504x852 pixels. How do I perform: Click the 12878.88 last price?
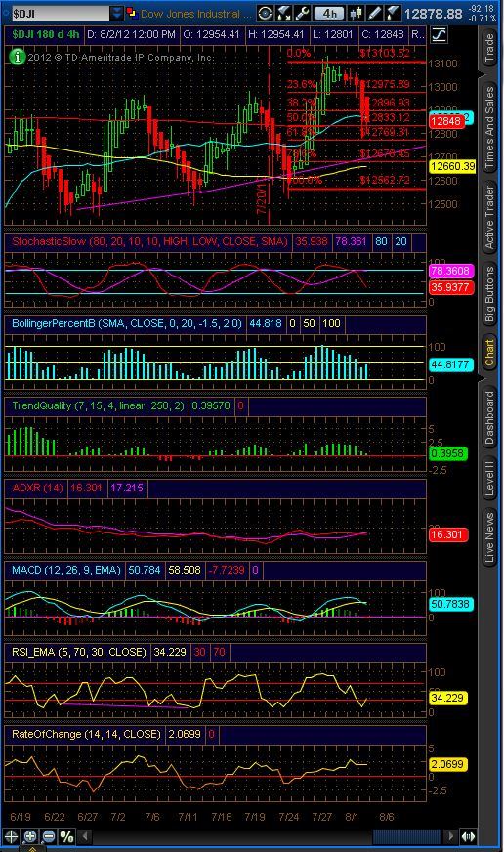tap(434, 14)
